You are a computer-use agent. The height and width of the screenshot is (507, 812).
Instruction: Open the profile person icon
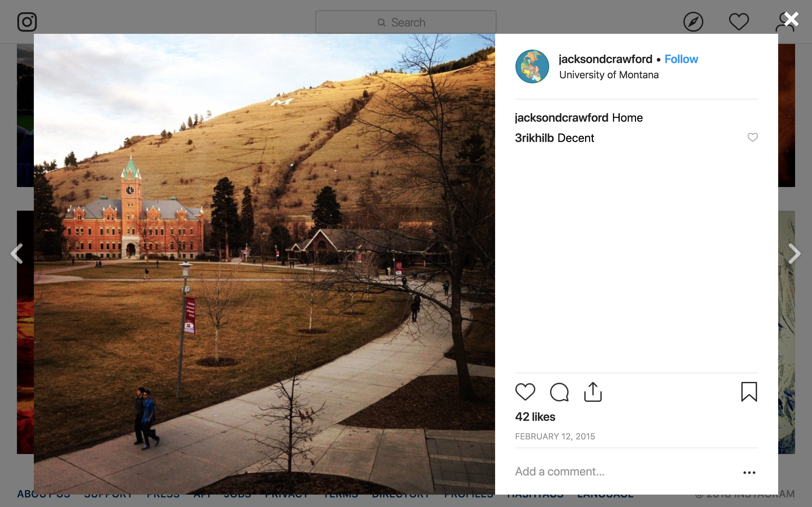point(784,22)
